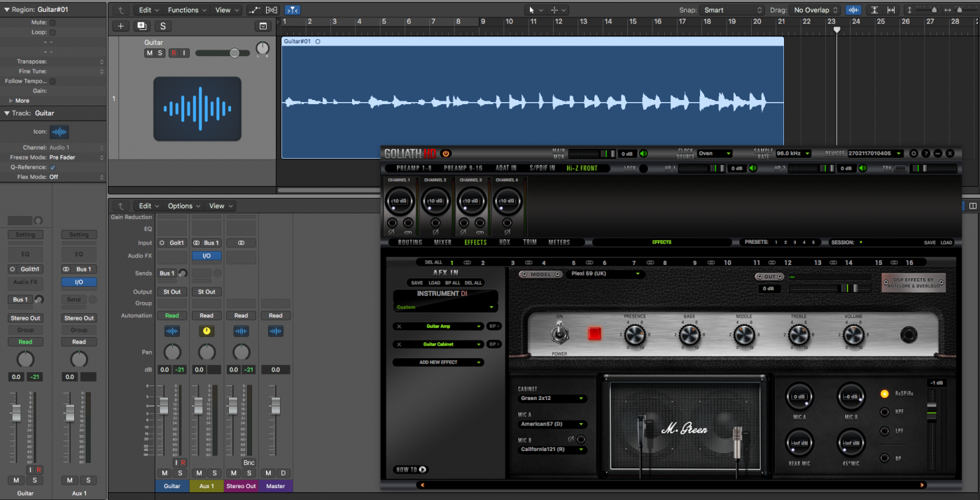This screenshot has width=980, height=500.
Task: Click Read automation on Stereo Out strip
Action: tap(241, 315)
